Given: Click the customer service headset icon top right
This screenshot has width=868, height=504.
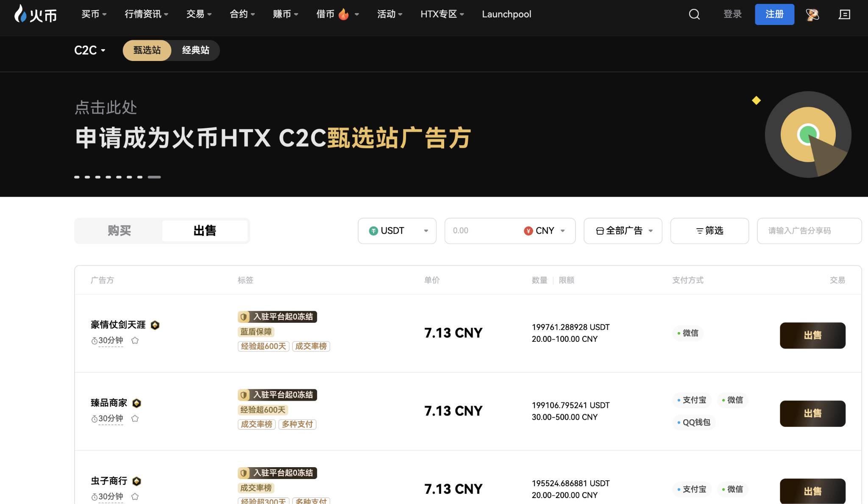Looking at the screenshot, I should [812, 15].
